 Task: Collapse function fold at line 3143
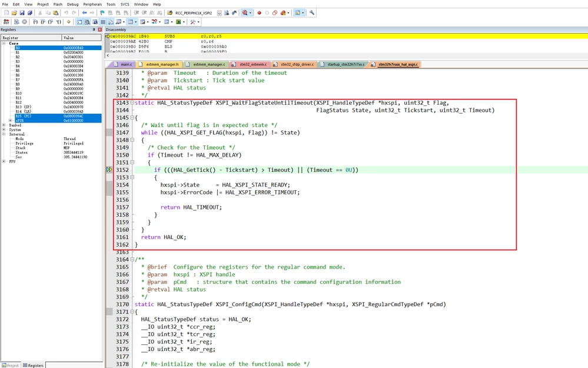132,102
